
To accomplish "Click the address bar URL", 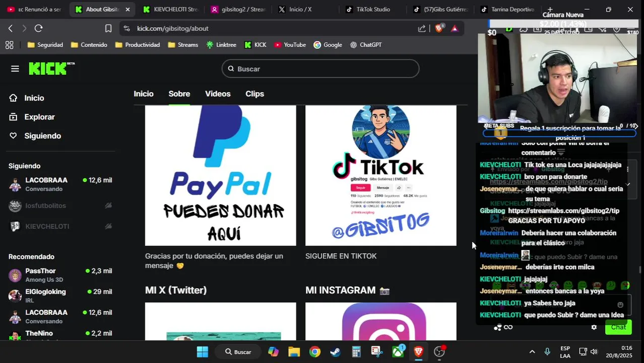I will point(173,29).
